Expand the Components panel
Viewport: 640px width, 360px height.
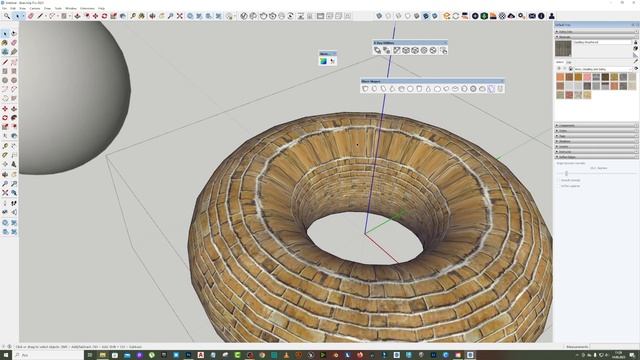596,125
